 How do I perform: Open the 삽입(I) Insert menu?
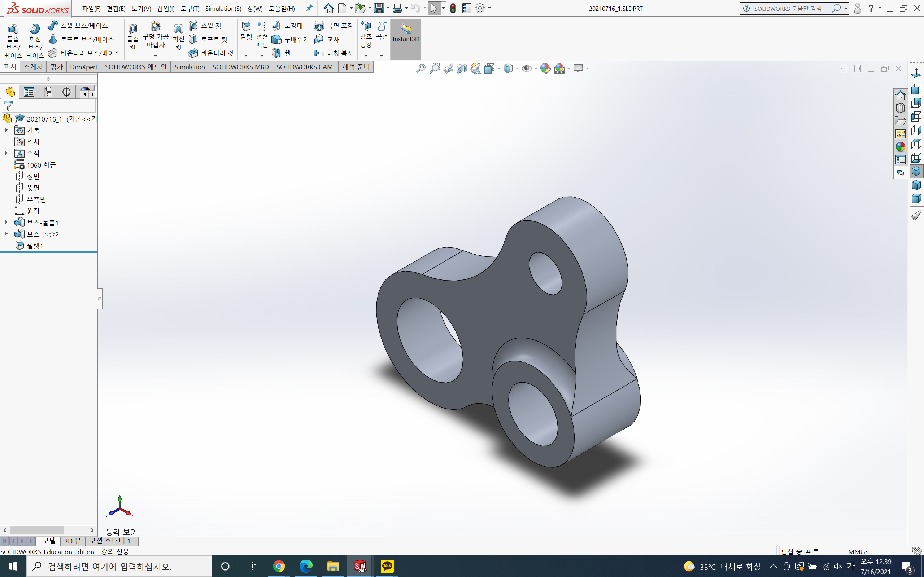click(x=166, y=8)
